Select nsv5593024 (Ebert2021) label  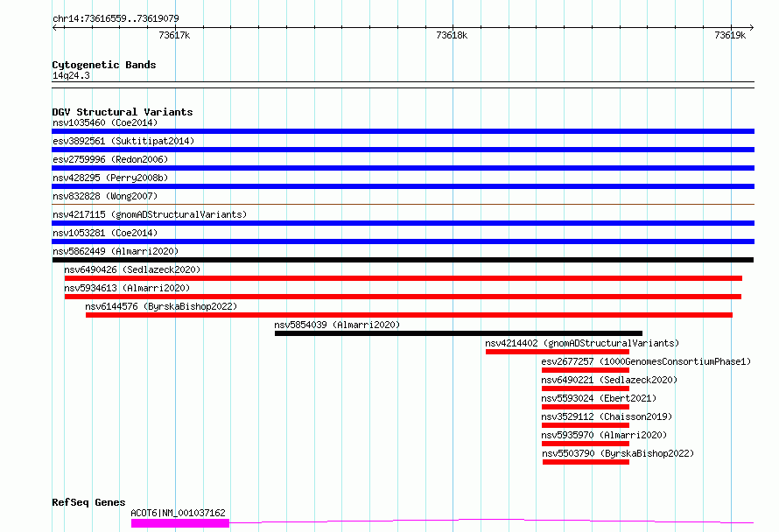[x=599, y=398]
